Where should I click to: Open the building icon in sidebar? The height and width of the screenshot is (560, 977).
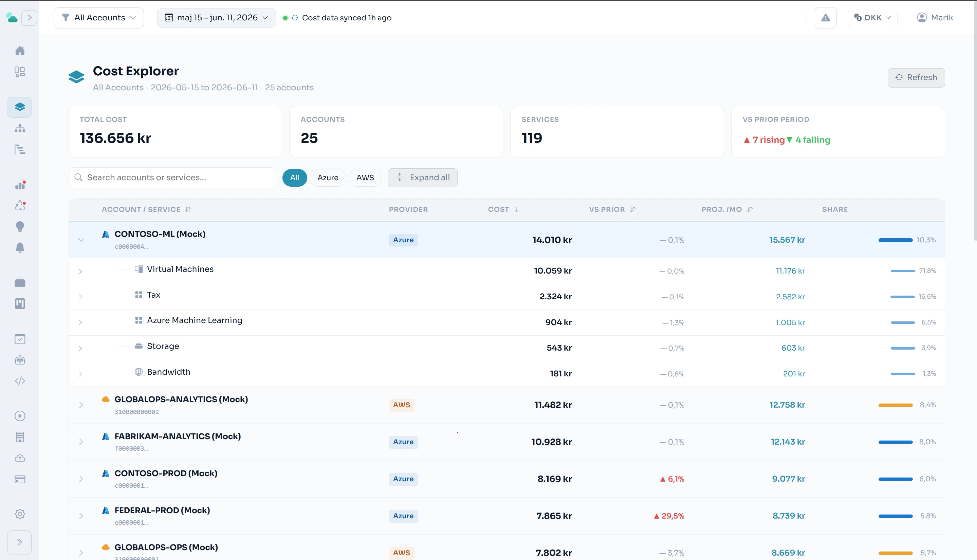click(20, 437)
